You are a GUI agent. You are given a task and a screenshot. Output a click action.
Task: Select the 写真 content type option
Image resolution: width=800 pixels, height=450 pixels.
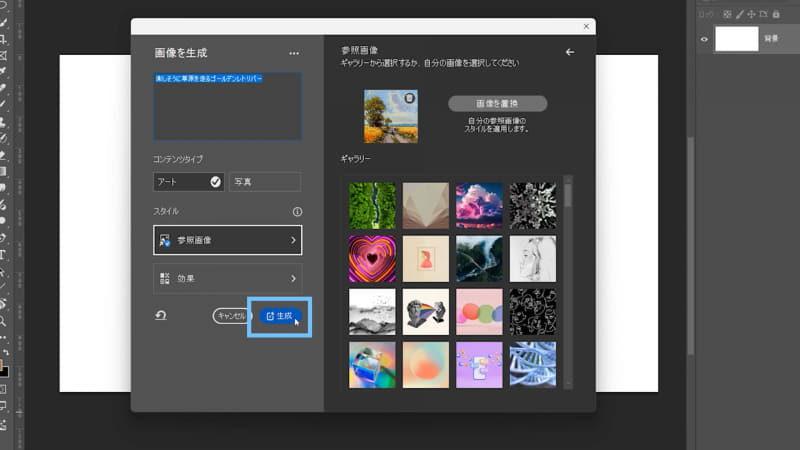click(x=265, y=182)
